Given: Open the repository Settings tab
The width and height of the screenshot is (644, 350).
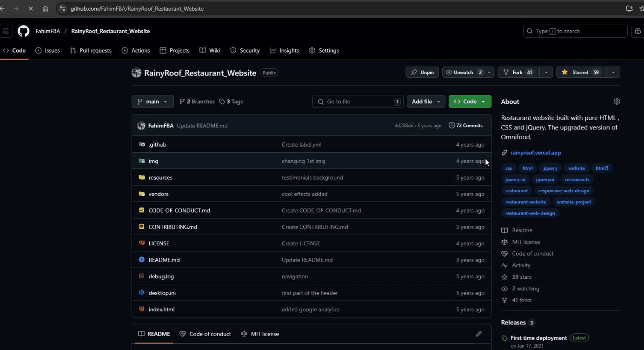Looking at the screenshot, I should (324, 50).
